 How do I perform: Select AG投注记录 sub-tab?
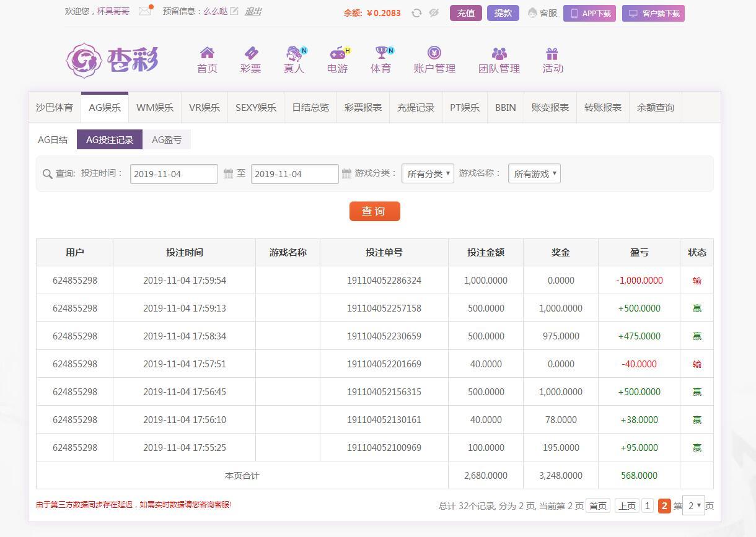click(110, 140)
